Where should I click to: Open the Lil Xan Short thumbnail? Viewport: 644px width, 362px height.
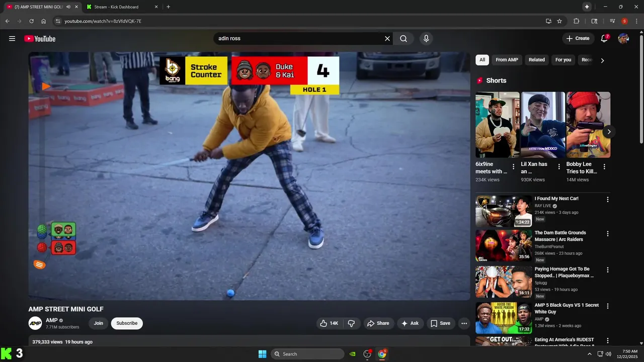[543, 125]
